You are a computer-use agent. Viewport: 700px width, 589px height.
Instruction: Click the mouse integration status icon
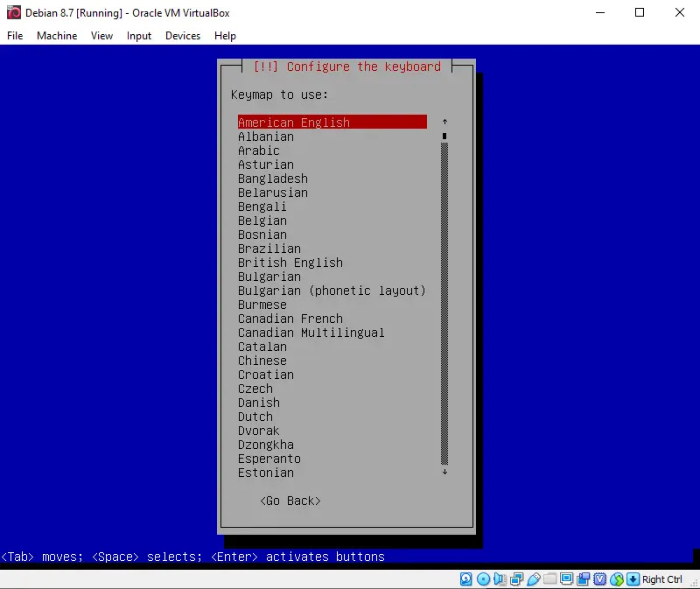click(x=617, y=579)
